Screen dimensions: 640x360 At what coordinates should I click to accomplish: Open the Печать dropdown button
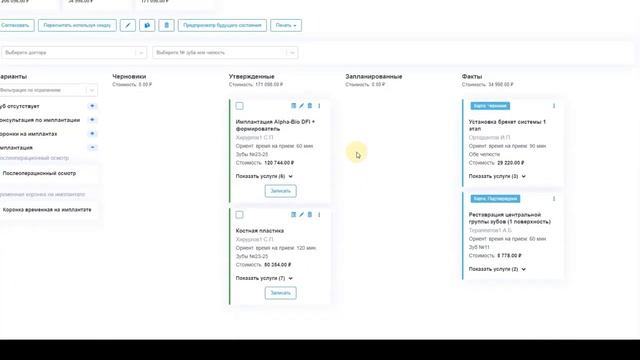point(286,25)
